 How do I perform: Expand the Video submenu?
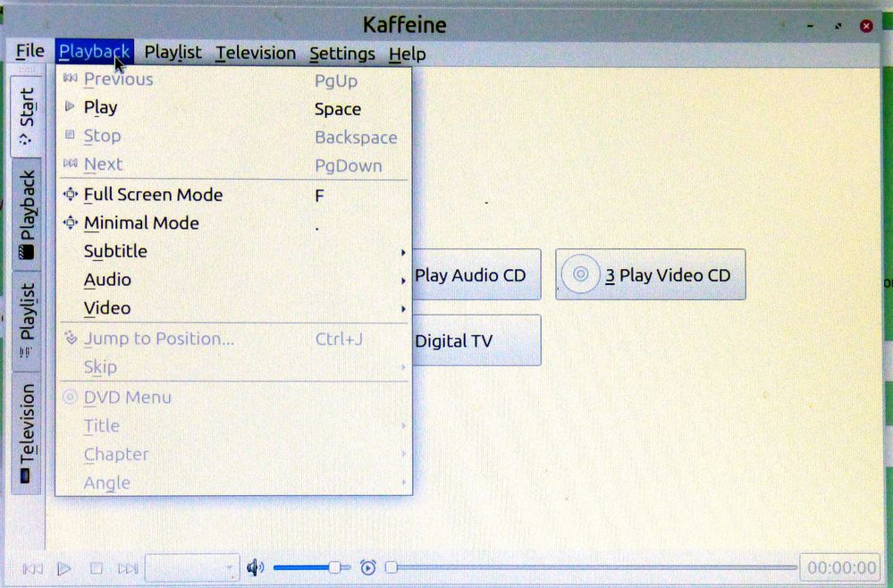[x=107, y=309]
